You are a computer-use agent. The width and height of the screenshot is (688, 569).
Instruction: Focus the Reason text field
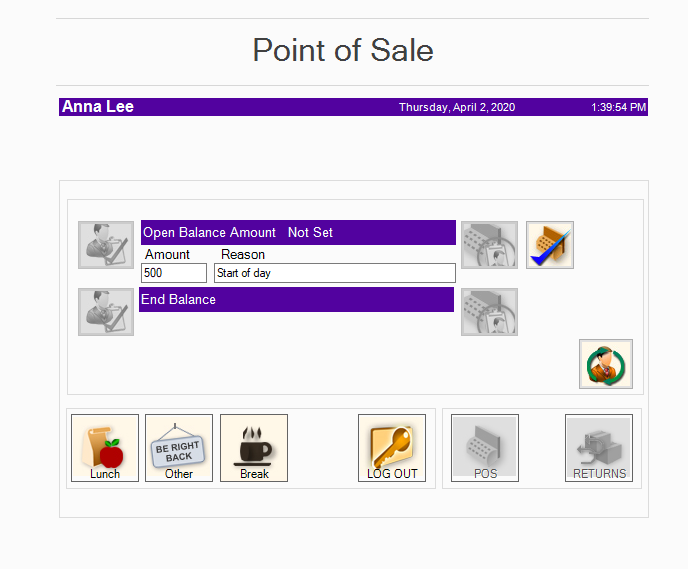[x=335, y=273]
